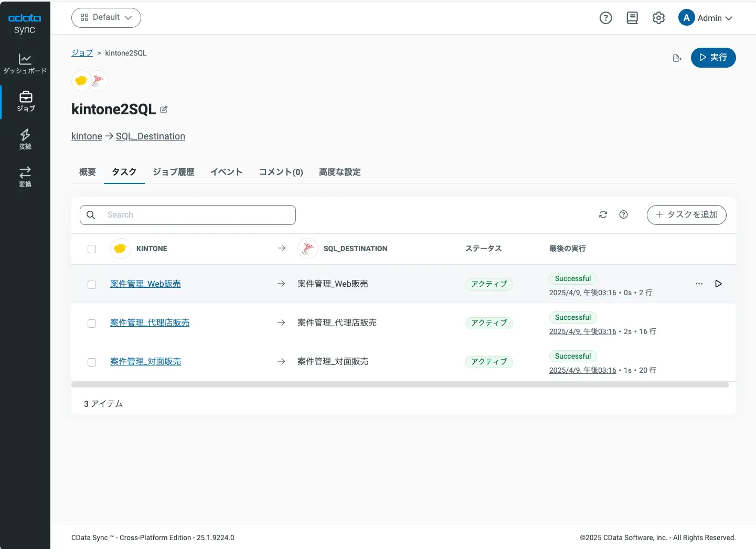Open the settings gear icon
This screenshot has width=756, height=549.
click(x=658, y=18)
